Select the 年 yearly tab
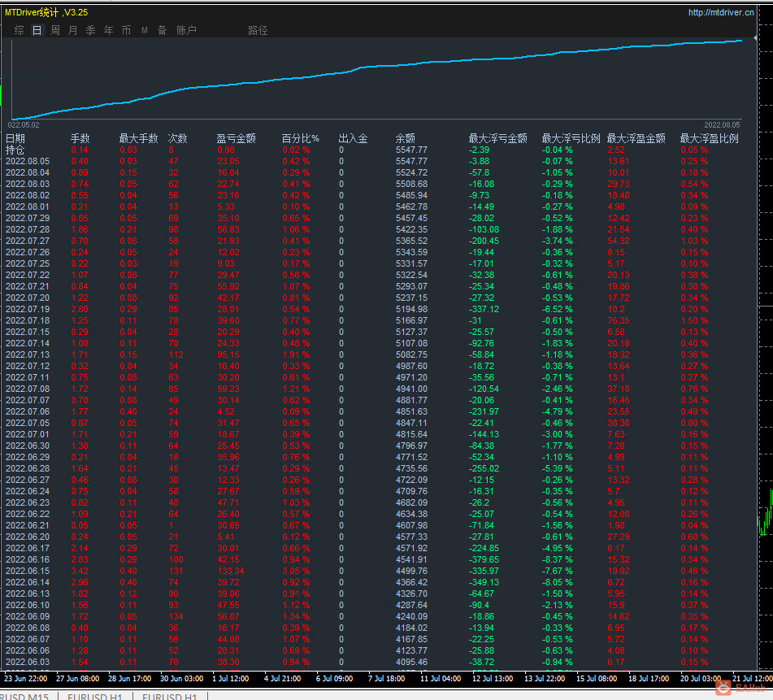The image size is (773, 700). (x=108, y=30)
